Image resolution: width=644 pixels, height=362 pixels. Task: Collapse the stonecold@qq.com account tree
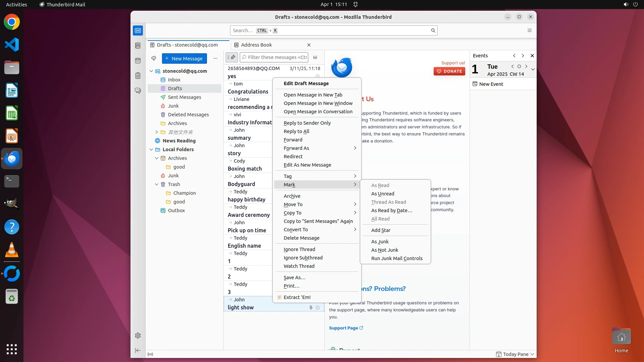coord(151,71)
